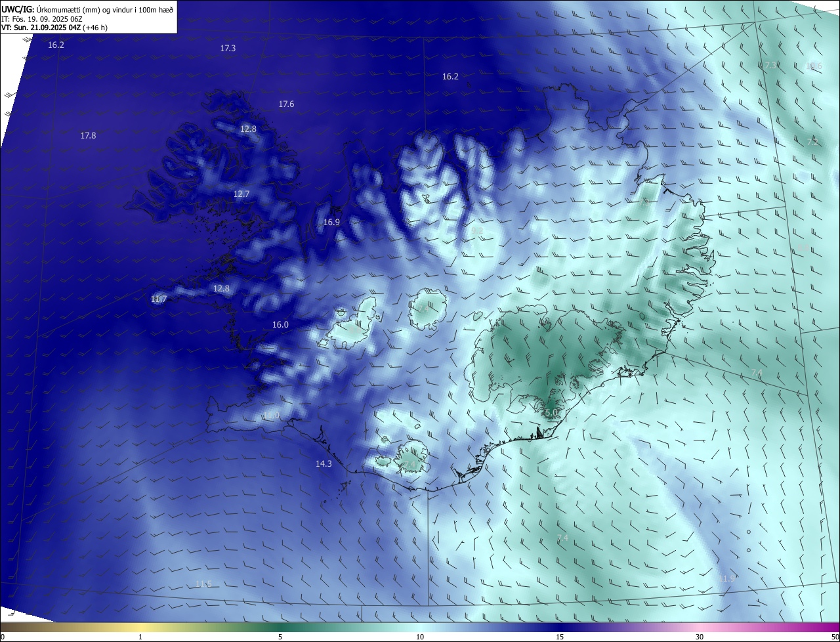Screen dimensions: 840x642
Task: Click the faint 7.2 value label
Action: pyautogui.click(x=812, y=142)
